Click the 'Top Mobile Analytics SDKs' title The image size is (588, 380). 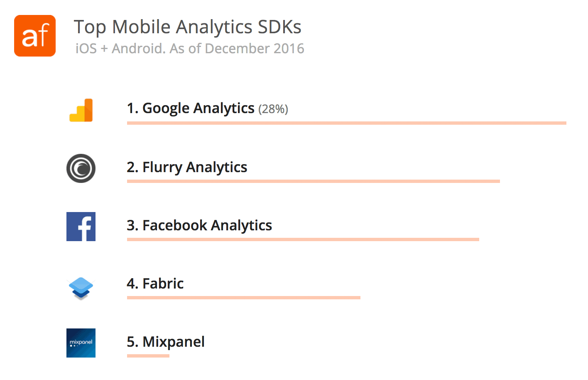(188, 27)
